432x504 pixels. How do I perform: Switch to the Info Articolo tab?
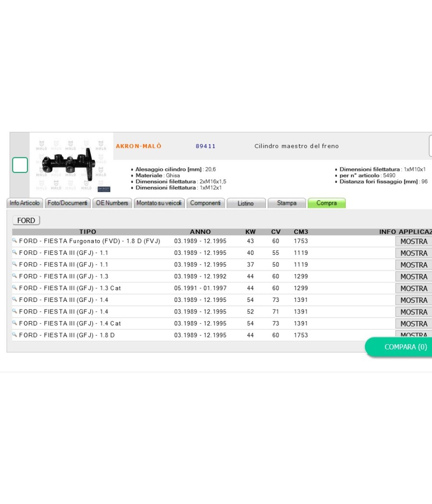(x=25, y=203)
